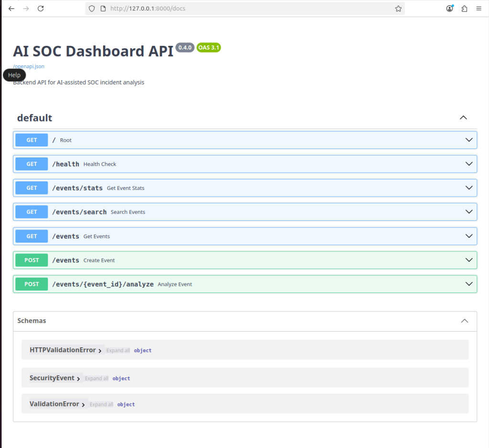Click Expand all next to ValidationError
Viewport: 489px width, 448px height.
click(x=101, y=405)
